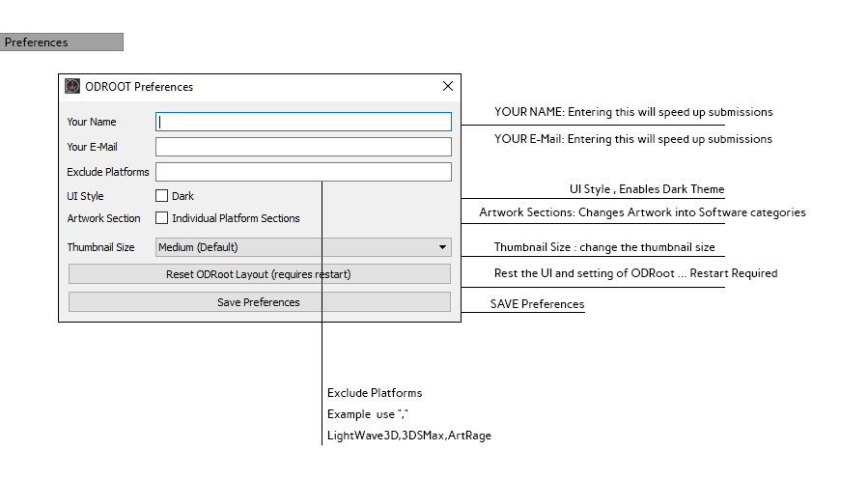868x479 pixels.
Task: Click the "Thumbnail Size" field label
Action: [x=101, y=247]
